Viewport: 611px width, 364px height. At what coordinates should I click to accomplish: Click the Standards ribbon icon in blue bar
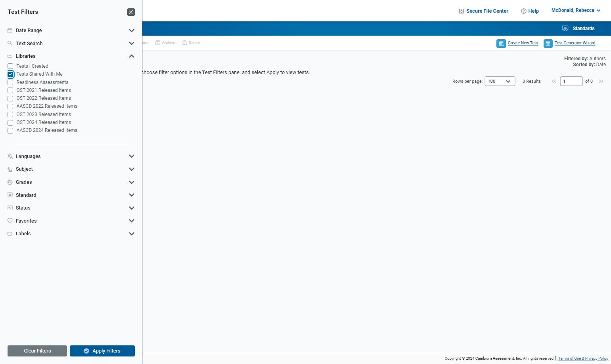click(x=565, y=29)
